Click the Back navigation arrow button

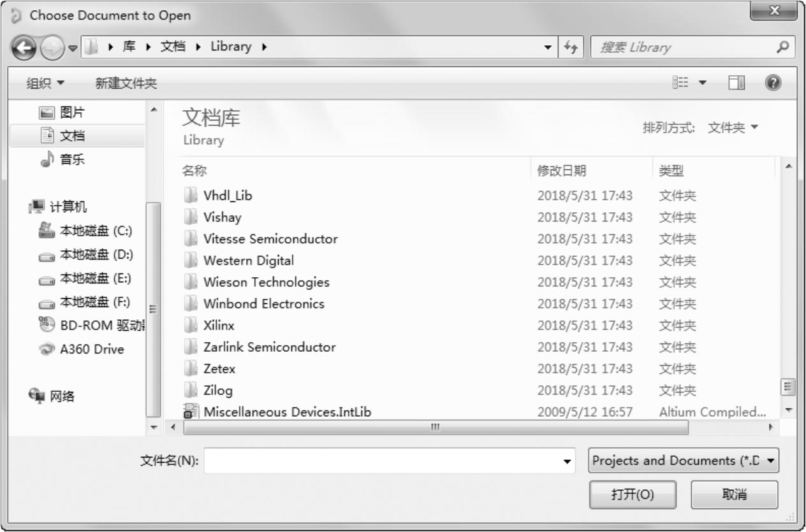pyautogui.click(x=24, y=48)
